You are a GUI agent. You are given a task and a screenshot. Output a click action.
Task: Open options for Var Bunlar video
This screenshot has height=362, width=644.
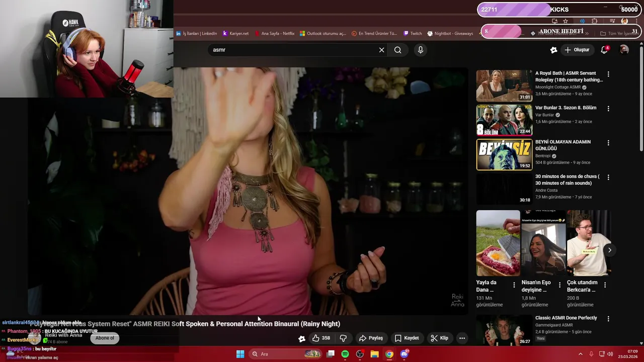pyautogui.click(x=608, y=109)
